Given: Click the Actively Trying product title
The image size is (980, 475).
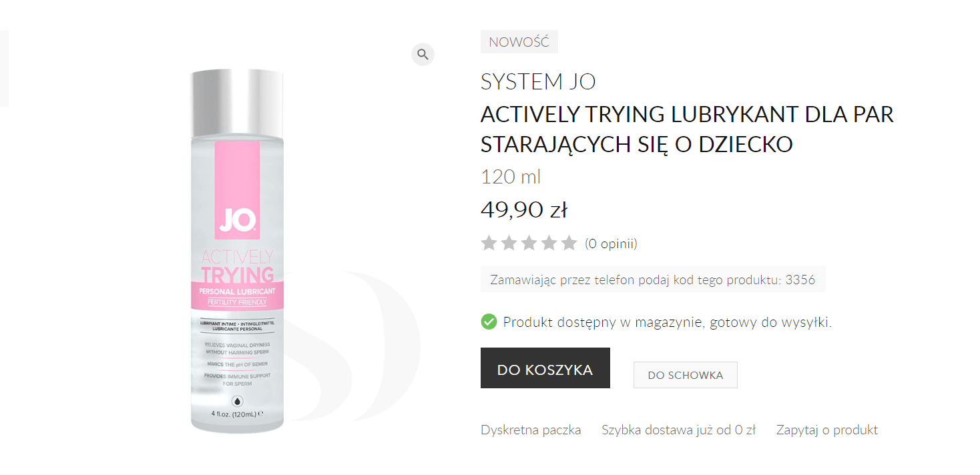Looking at the screenshot, I should pos(687,129).
